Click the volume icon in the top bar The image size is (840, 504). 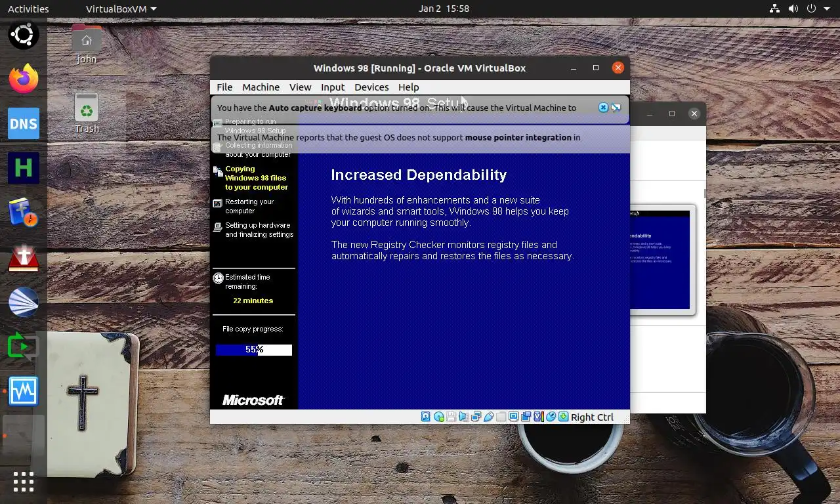click(x=793, y=9)
